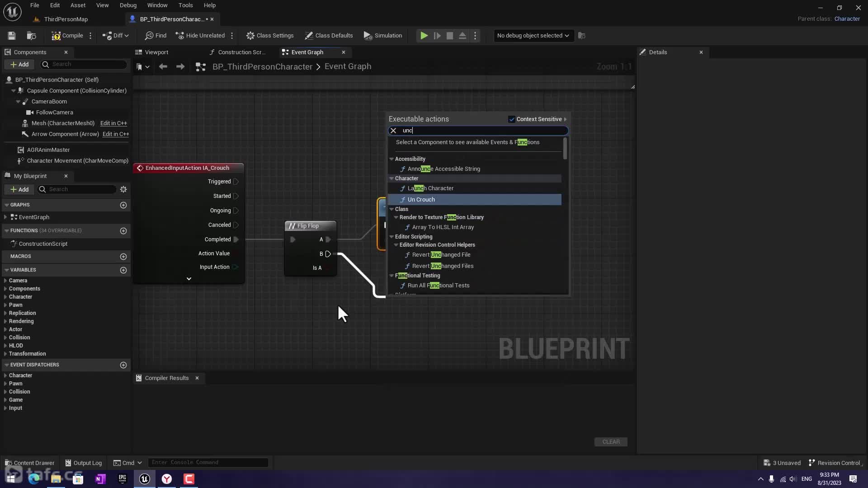Open the Tools menu
This screenshot has width=868, height=488.
[185, 5]
